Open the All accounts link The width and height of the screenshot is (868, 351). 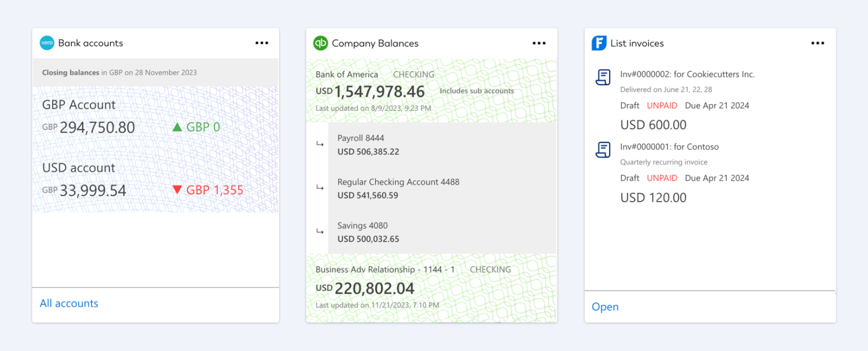(x=69, y=304)
